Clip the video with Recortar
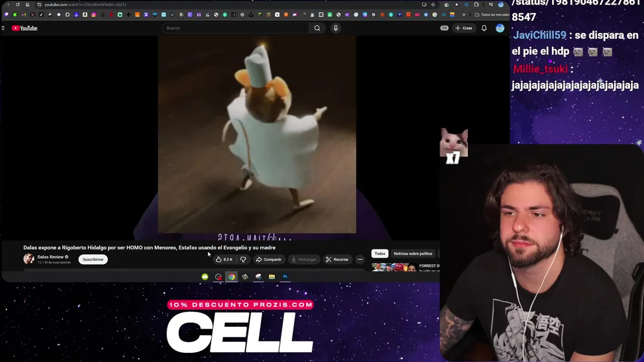 [x=337, y=259]
